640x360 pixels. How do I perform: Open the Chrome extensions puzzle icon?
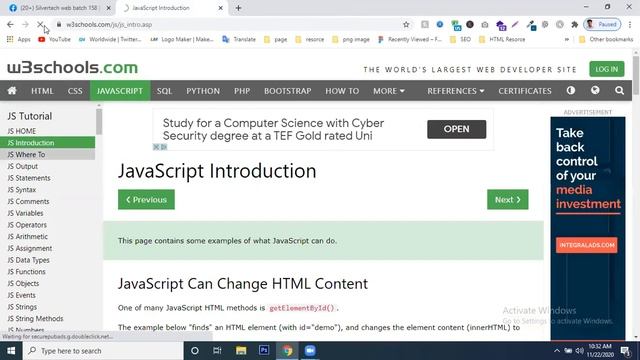(575, 24)
